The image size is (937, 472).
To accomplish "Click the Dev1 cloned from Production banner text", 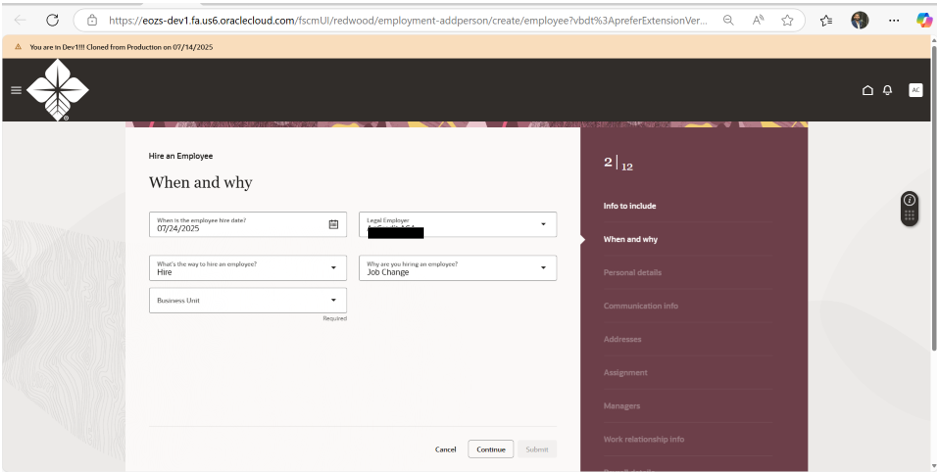I will tap(121, 47).
